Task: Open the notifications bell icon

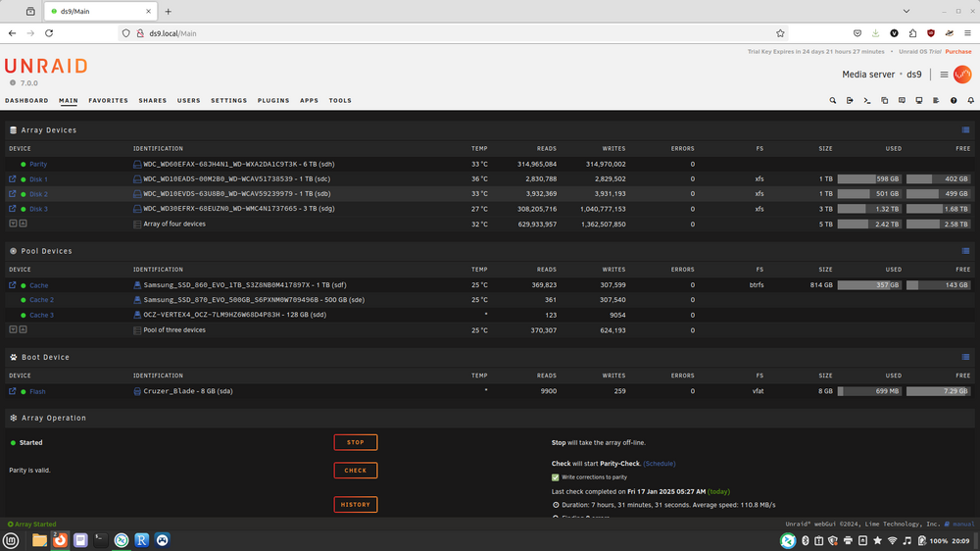Action: pyautogui.click(x=970, y=100)
